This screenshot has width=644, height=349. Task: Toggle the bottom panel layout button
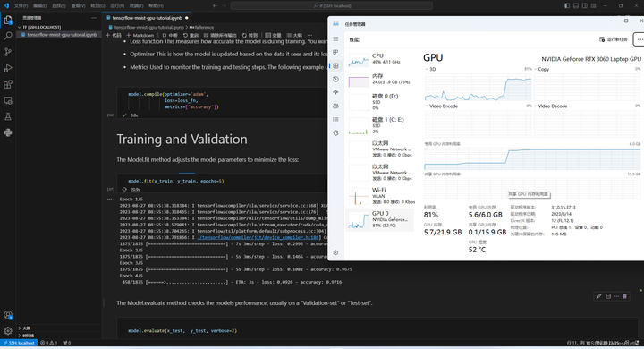(x=576, y=5)
